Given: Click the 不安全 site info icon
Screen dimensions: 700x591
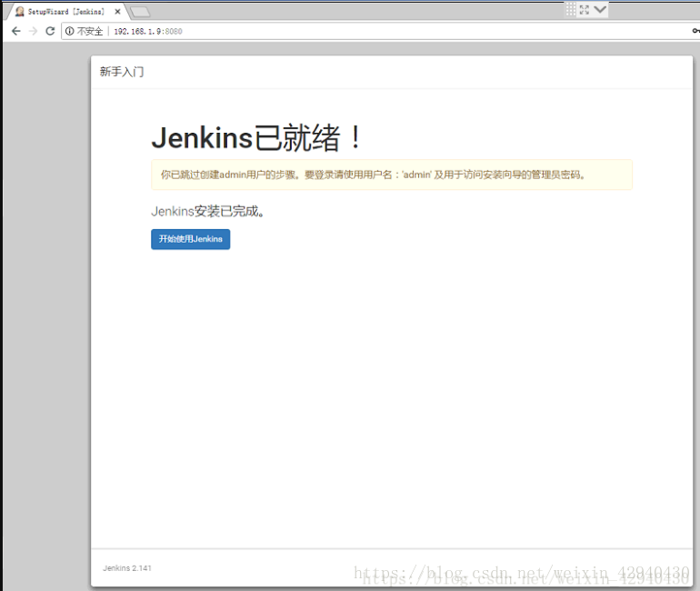Looking at the screenshot, I should coord(70,31).
